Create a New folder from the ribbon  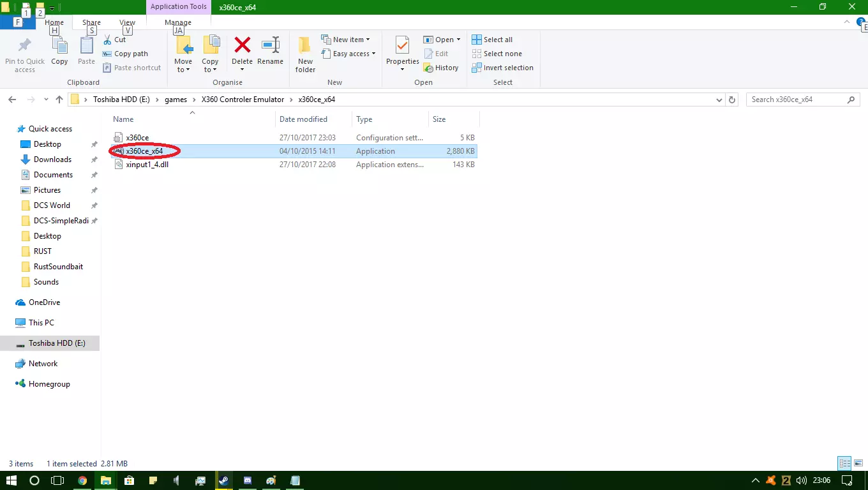(x=305, y=55)
